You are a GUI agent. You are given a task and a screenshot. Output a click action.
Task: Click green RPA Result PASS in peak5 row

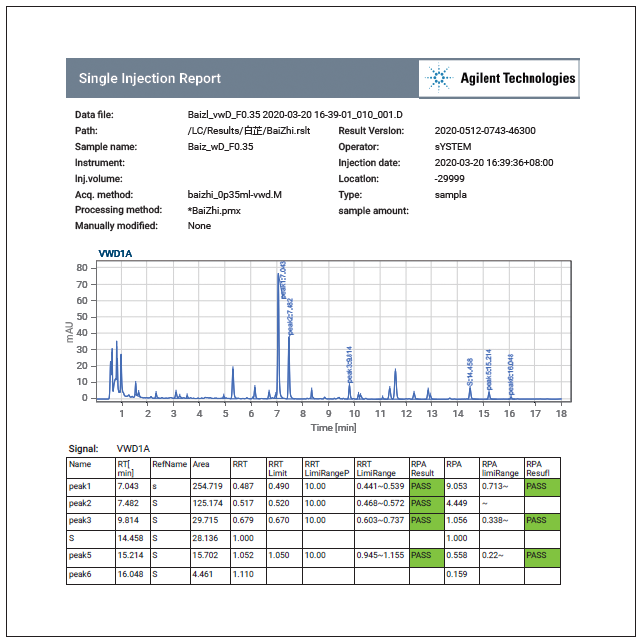542,557
